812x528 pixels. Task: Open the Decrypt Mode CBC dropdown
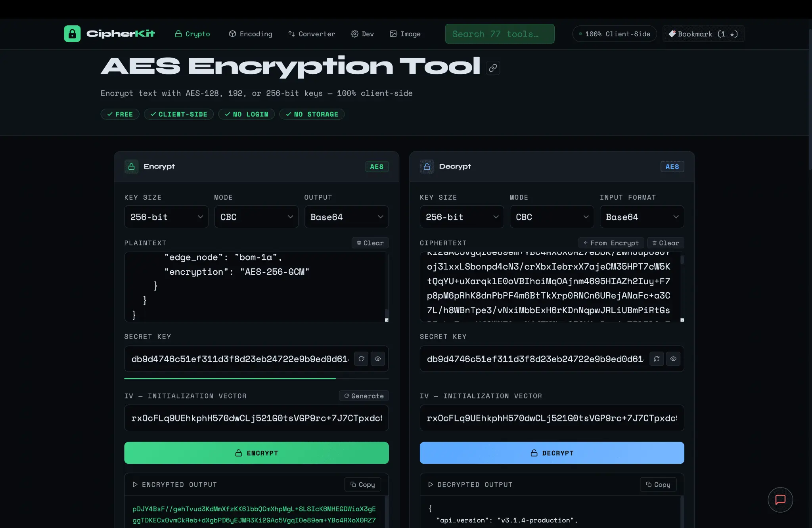click(x=552, y=217)
